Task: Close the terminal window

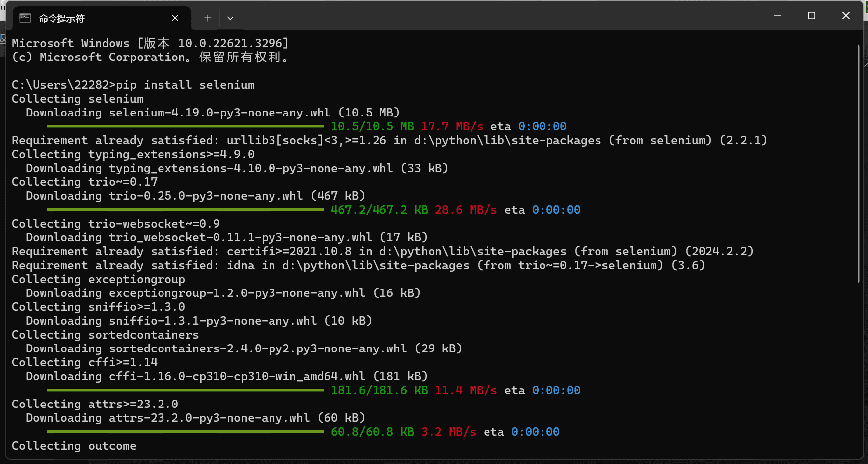Action: (846, 16)
